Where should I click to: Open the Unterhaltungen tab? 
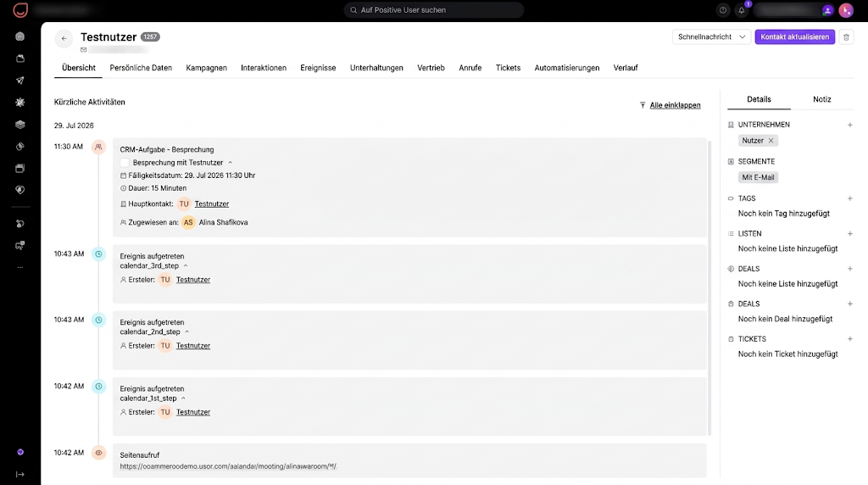coord(376,68)
